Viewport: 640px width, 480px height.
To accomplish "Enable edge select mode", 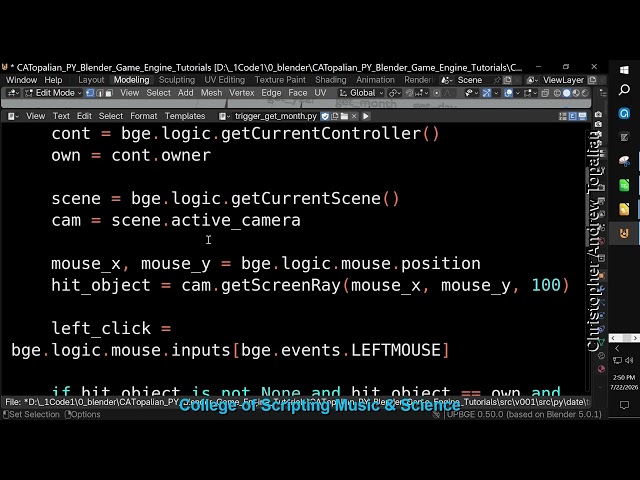I will (99, 93).
